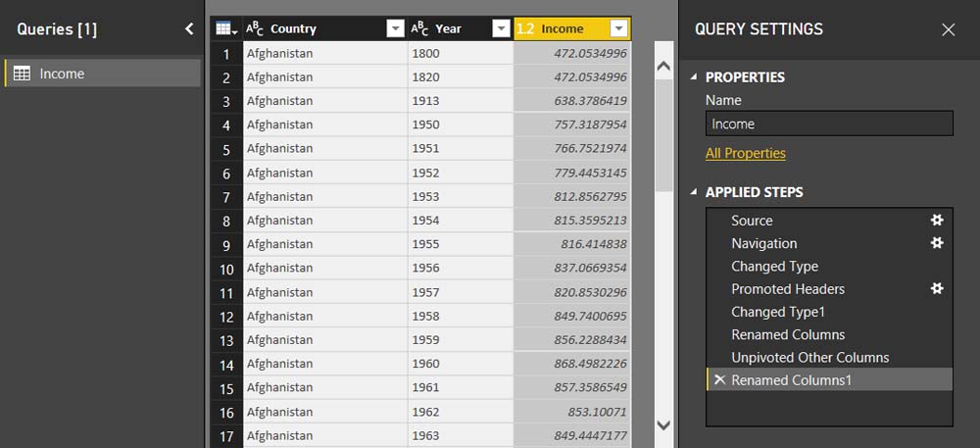Viewport: 980px width, 448px height.
Task: Collapse the Applied Steps section
Action: click(x=694, y=192)
